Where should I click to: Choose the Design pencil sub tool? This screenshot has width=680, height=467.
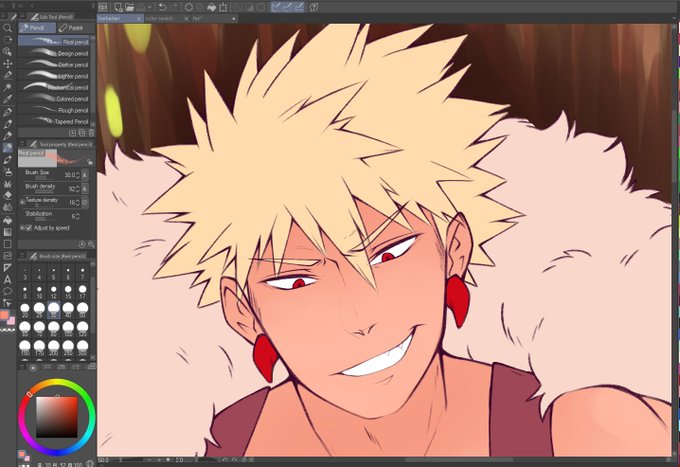pos(54,53)
